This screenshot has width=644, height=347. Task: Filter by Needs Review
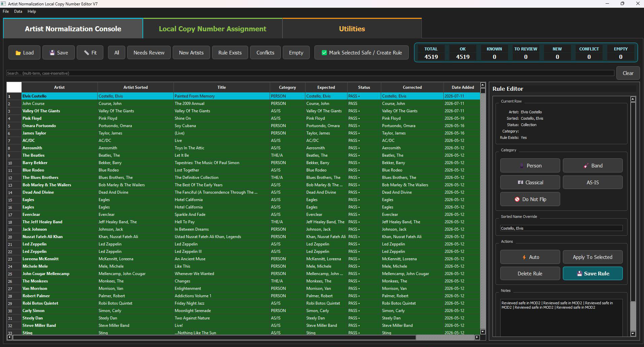click(149, 53)
